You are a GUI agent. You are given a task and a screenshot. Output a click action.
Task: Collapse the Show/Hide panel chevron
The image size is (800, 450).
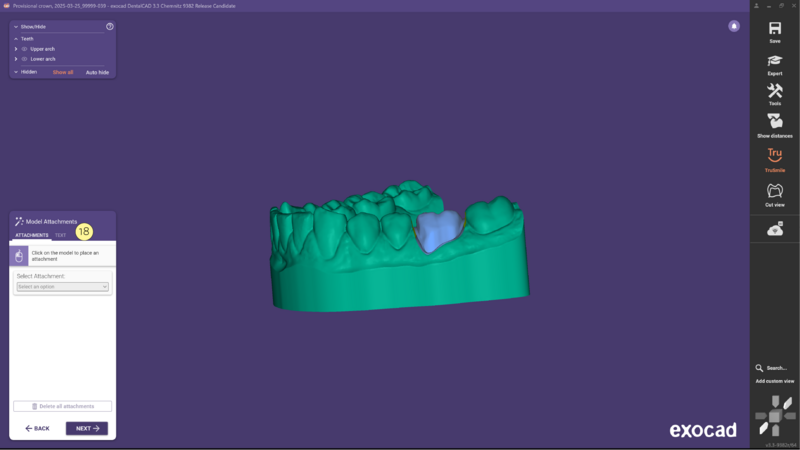pyautogui.click(x=16, y=27)
